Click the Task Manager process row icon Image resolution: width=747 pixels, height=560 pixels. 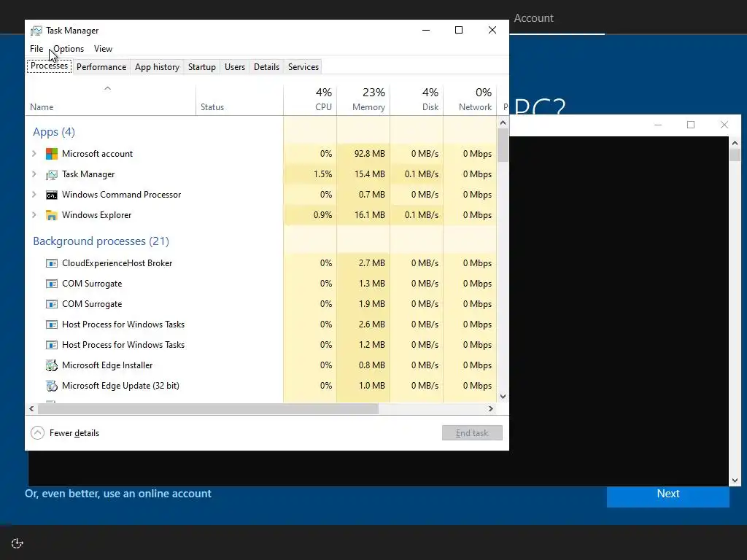[x=52, y=174]
